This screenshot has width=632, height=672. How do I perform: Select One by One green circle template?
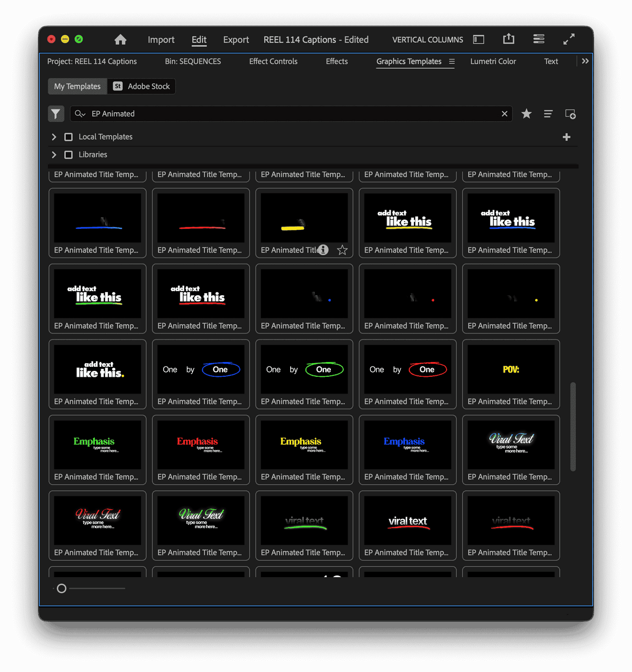tap(304, 374)
